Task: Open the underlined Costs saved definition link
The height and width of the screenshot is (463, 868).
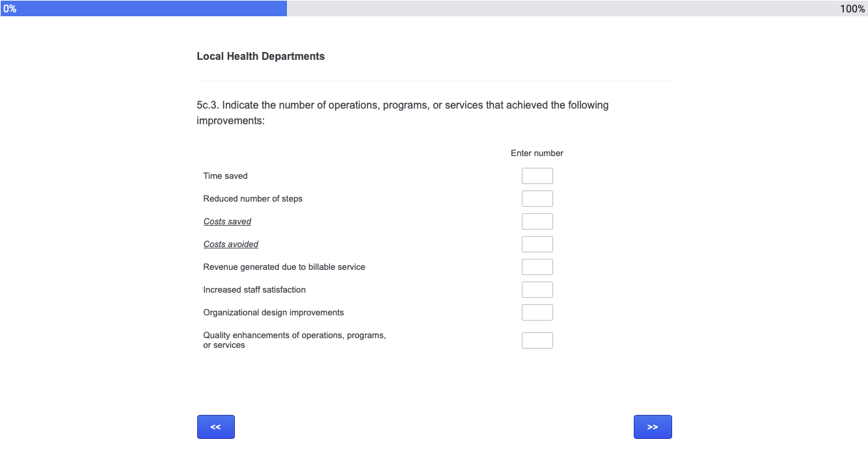Action: point(227,222)
